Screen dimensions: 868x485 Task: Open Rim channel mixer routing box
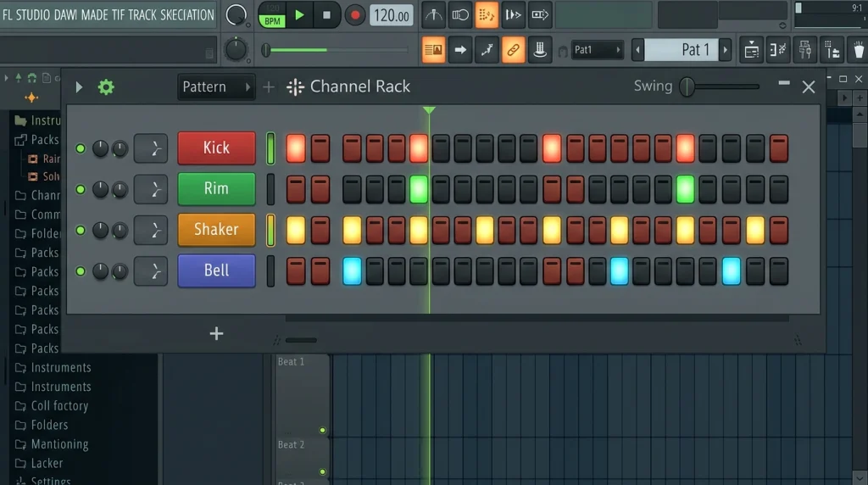coord(151,189)
